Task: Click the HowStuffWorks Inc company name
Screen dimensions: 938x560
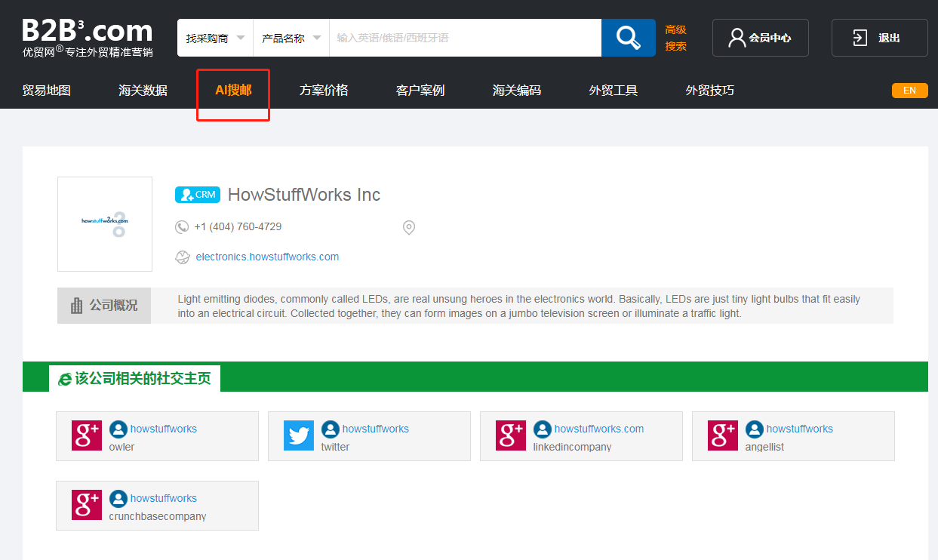Action: pos(304,195)
